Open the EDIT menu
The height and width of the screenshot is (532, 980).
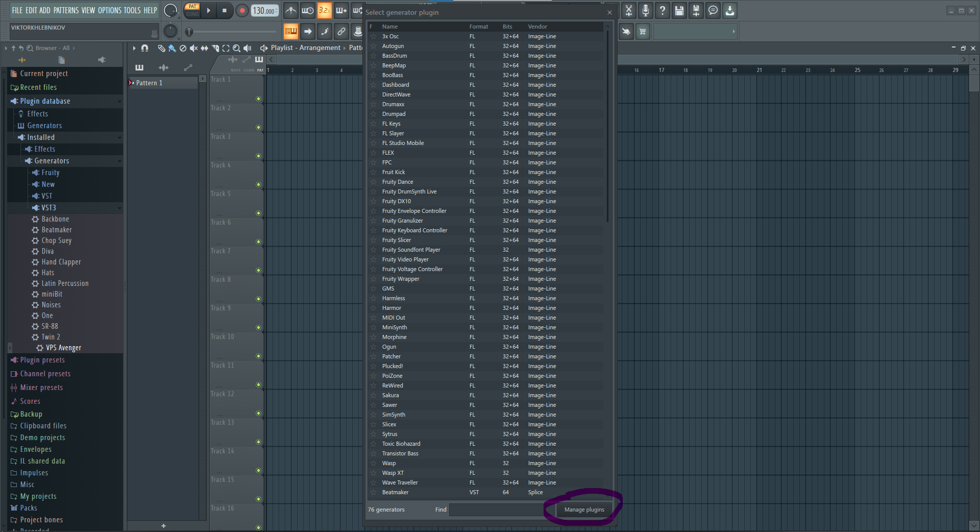(31, 10)
